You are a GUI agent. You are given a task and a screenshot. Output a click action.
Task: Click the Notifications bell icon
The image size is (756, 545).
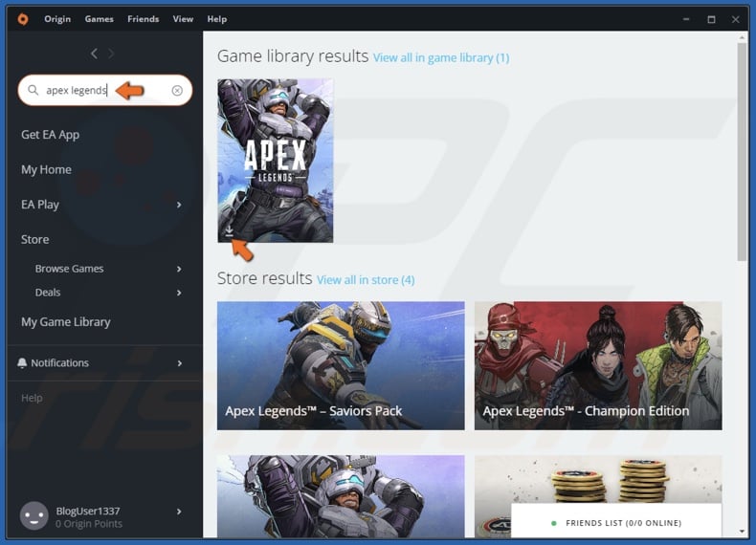pos(22,362)
